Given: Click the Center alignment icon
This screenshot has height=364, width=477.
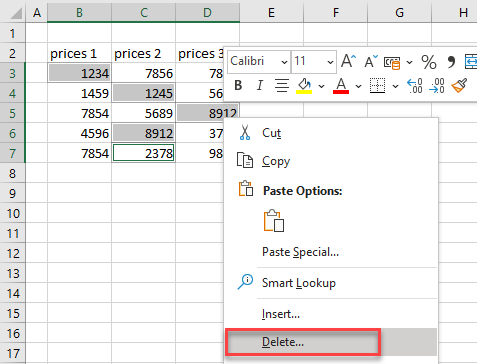Looking at the screenshot, I should click(282, 86).
